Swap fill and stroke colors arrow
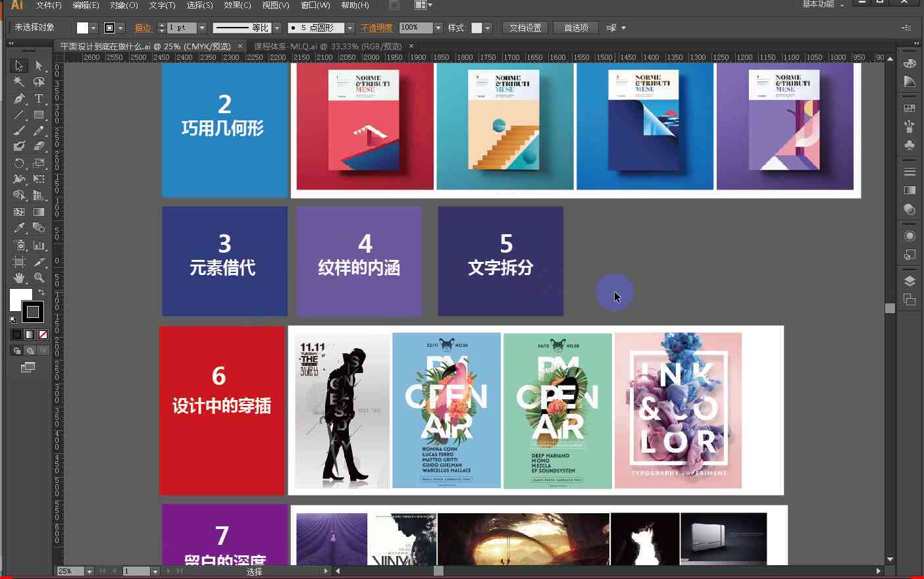 [x=41, y=292]
